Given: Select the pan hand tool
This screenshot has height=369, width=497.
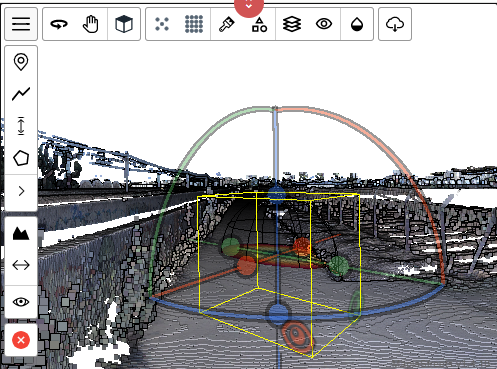Looking at the screenshot, I should pos(91,24).
